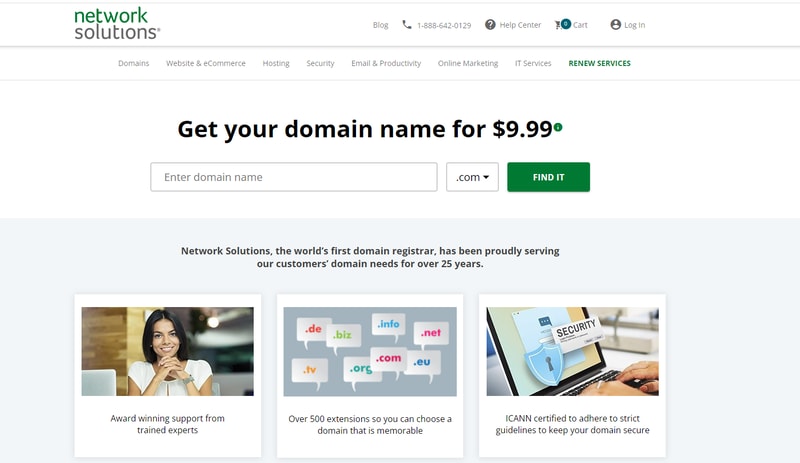The width and height of the screenshot is (800, 463).
Task: Click the laptop security shield image
Action: pos(572,351)
